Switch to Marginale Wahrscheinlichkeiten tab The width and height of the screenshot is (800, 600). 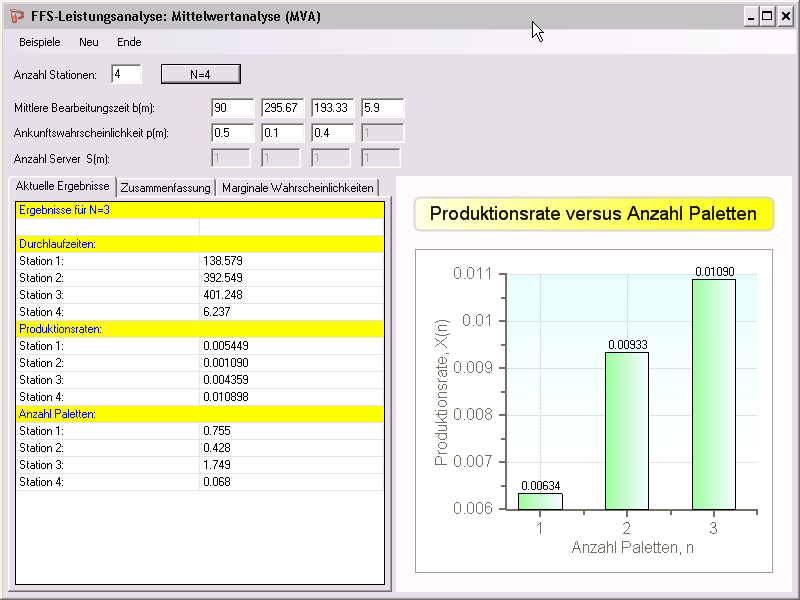(x=297, y=187)
